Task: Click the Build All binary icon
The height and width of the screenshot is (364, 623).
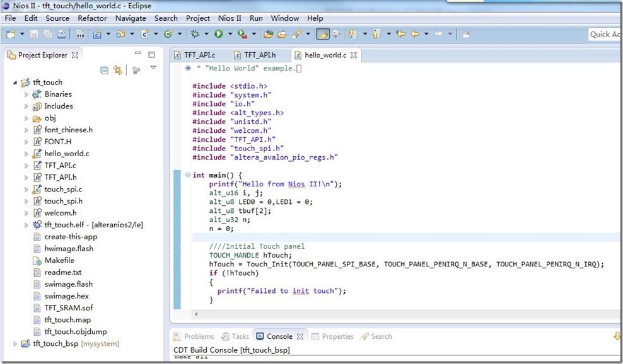Action: [x=80, y=34]
